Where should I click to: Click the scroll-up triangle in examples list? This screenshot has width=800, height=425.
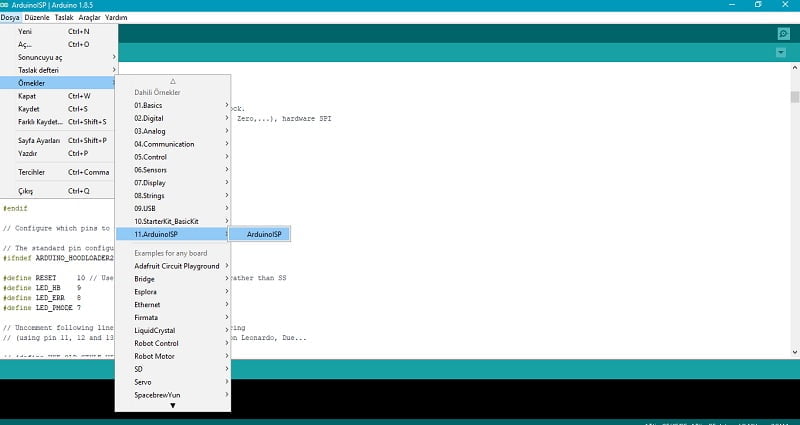(172, 81)
